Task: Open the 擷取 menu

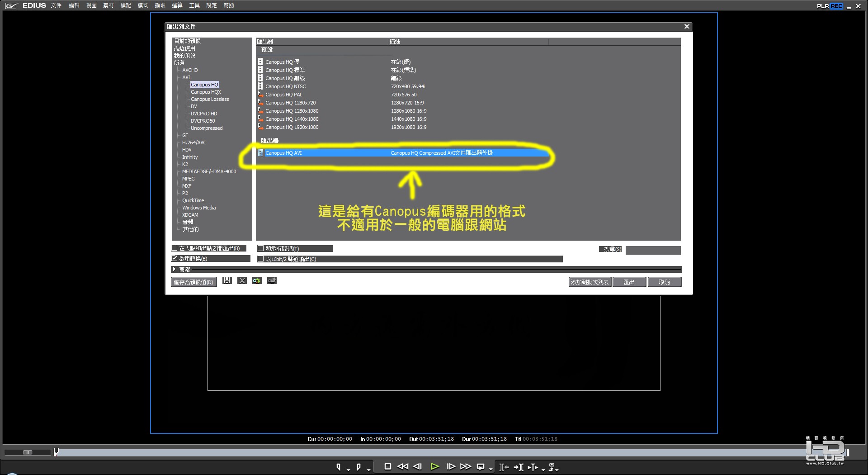Action: pos(160,5)
